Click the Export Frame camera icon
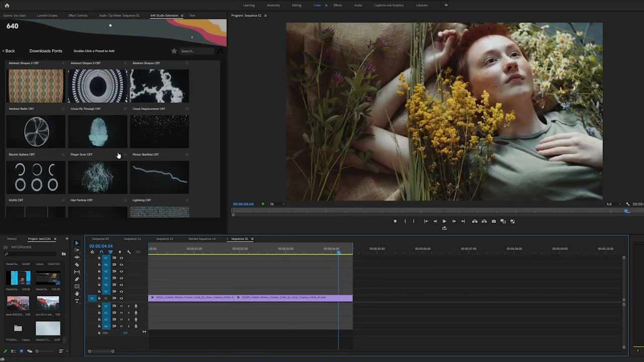644x362 pixels. click(494, 221)
